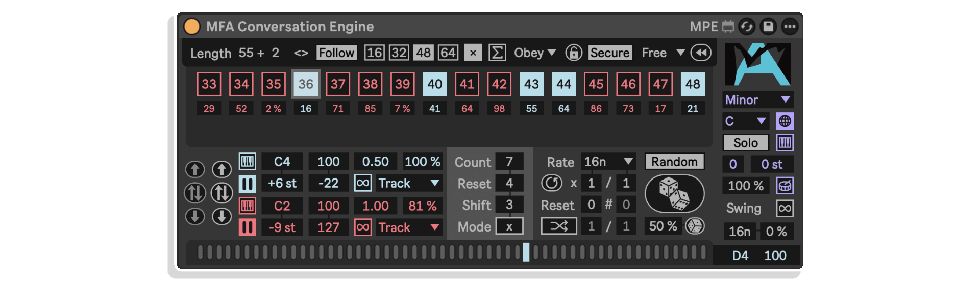Click the small dice icon beside 50 %
Viewport: 980px width, 281px height.
point(695,226)
